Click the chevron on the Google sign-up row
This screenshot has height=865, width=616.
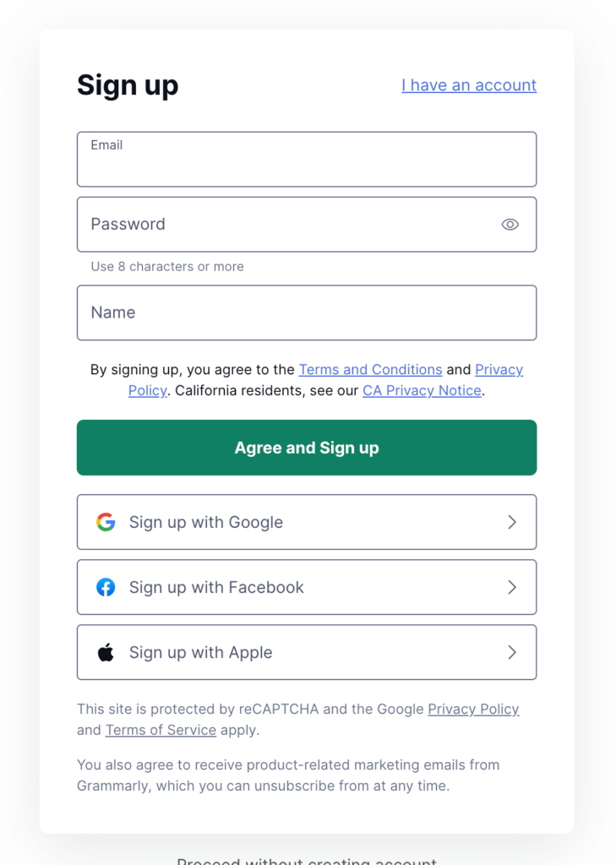[512, 522]
